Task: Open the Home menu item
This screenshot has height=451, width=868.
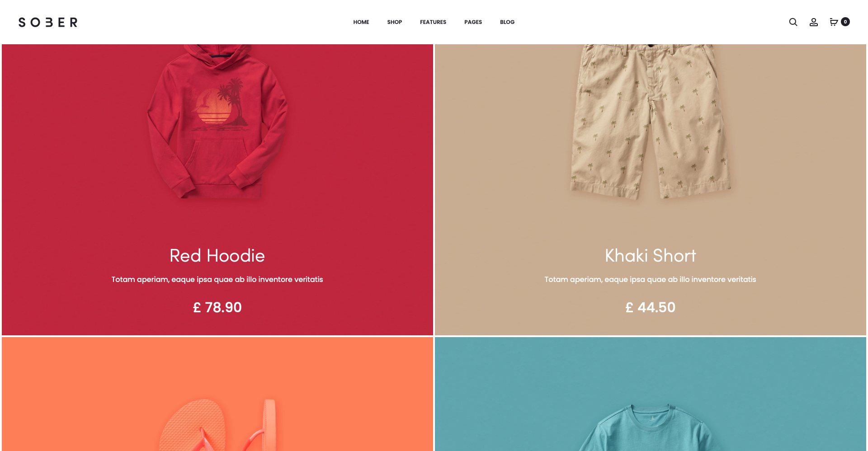Action: [361, 22]
